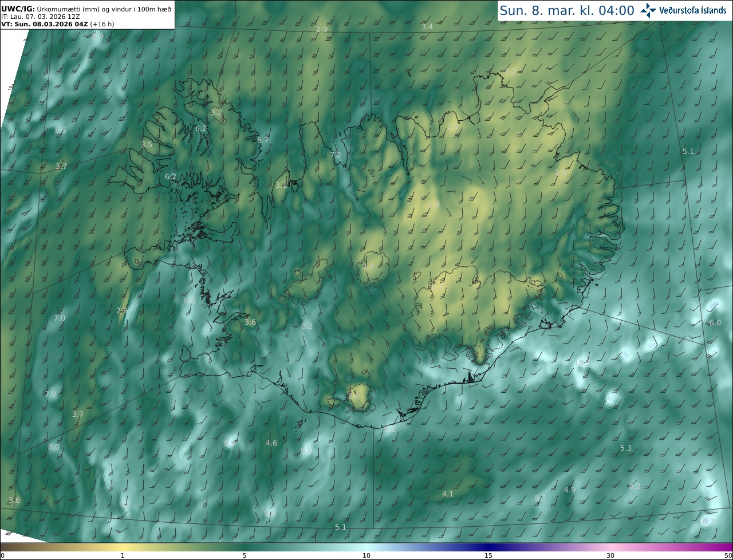Viewport: 733px width, 560px height.
Task: Click the colorbar tick label 50
Action: pos(728,555)
